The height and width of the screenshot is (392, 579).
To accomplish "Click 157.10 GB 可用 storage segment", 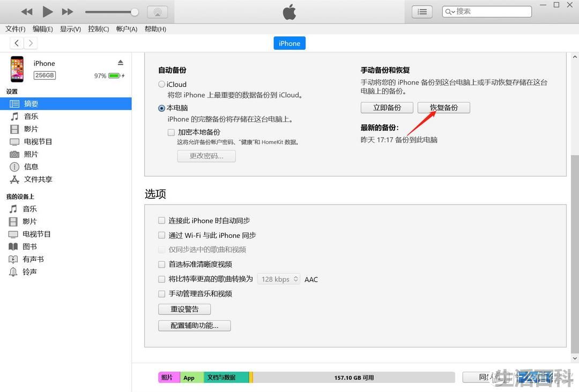I will point(354,378).
